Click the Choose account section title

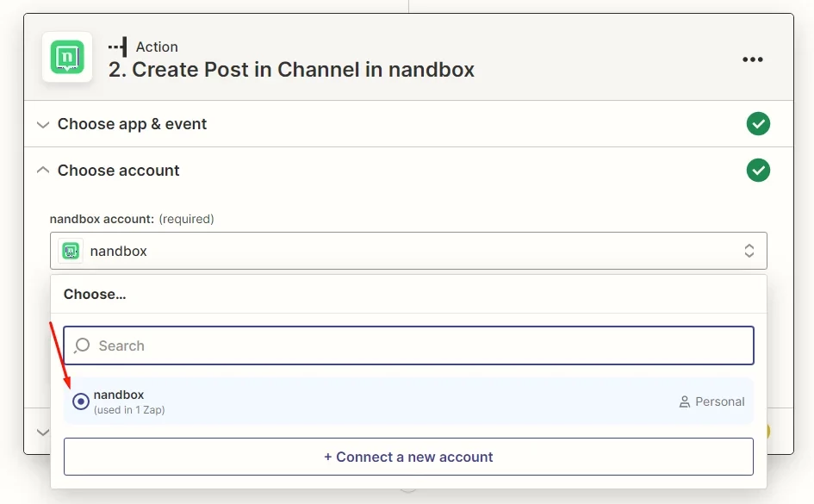[119, 171]
